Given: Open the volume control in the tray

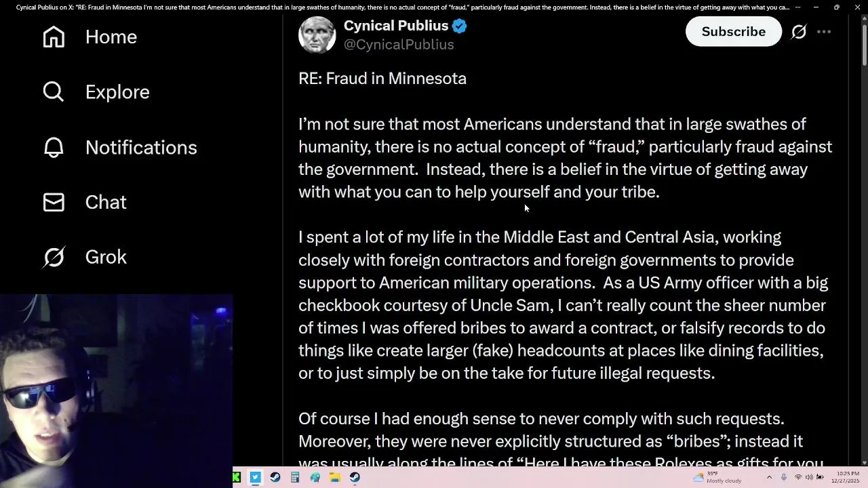Looking at the screenshot, I should pos(809,477).
